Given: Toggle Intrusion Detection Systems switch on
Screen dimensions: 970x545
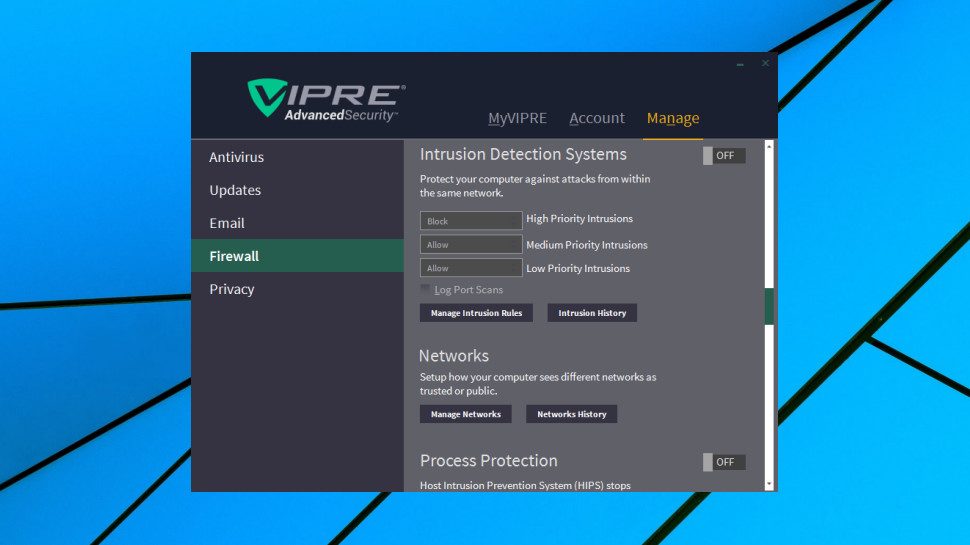Looking at the screenshot, I should (x=724, y=155).
